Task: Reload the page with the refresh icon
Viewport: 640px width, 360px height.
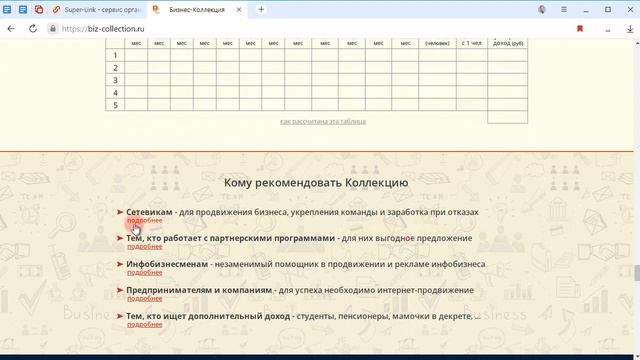Action: pos(33,29)
